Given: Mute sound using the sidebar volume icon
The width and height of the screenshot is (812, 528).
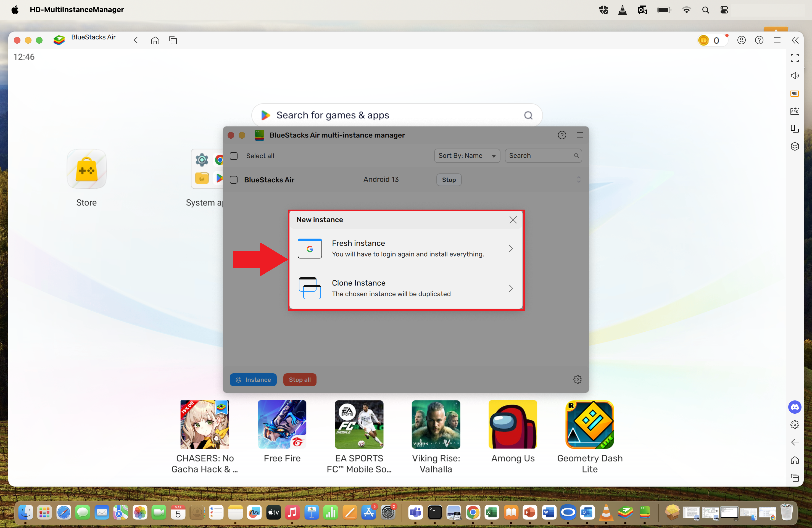Looking at the screenshot, I should pyautogui.click(x=795, y=76).
